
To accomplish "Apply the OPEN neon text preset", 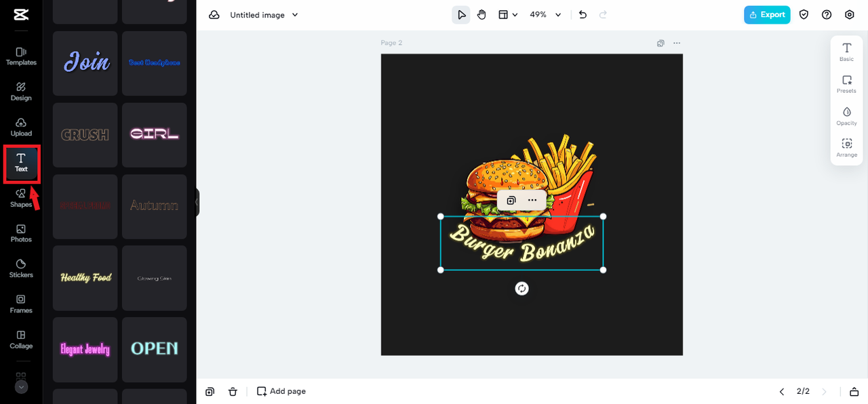I will [x=155, y=350].
